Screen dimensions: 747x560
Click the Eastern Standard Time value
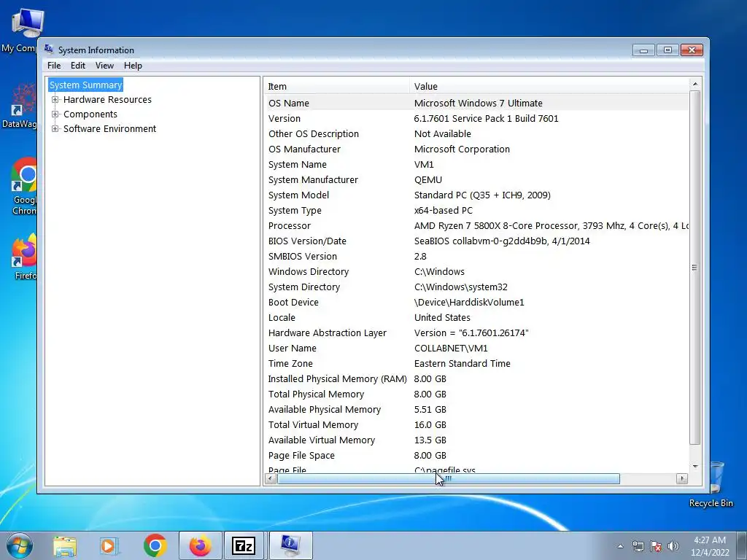462,363
